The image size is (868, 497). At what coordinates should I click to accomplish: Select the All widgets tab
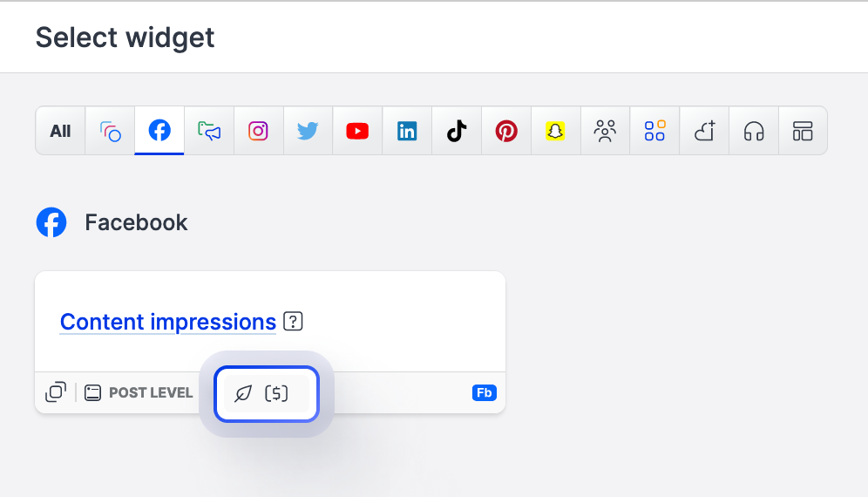(x=60, y=132)
